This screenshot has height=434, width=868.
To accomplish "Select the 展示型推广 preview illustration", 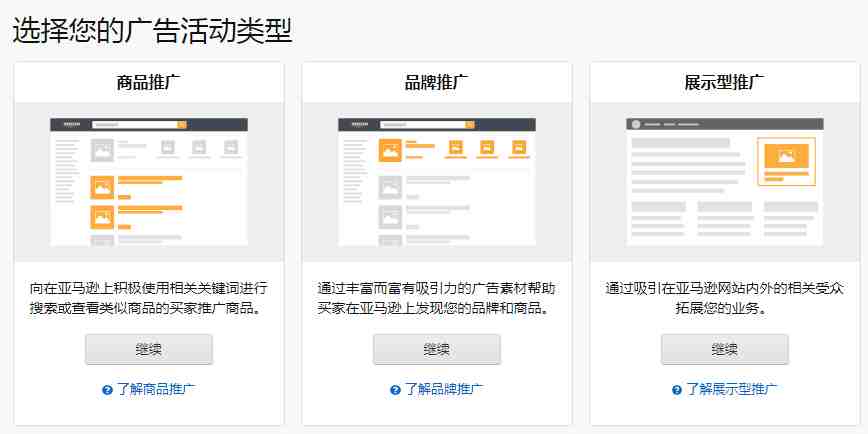I will click(725, 182).
